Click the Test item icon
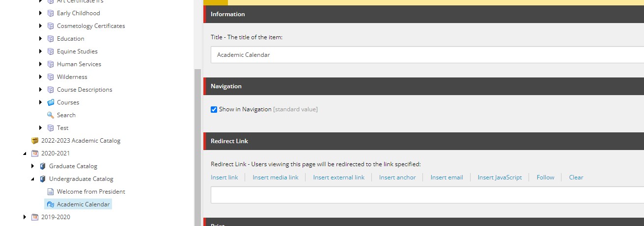This screenshot has width=644, height=226. (50, 128)
